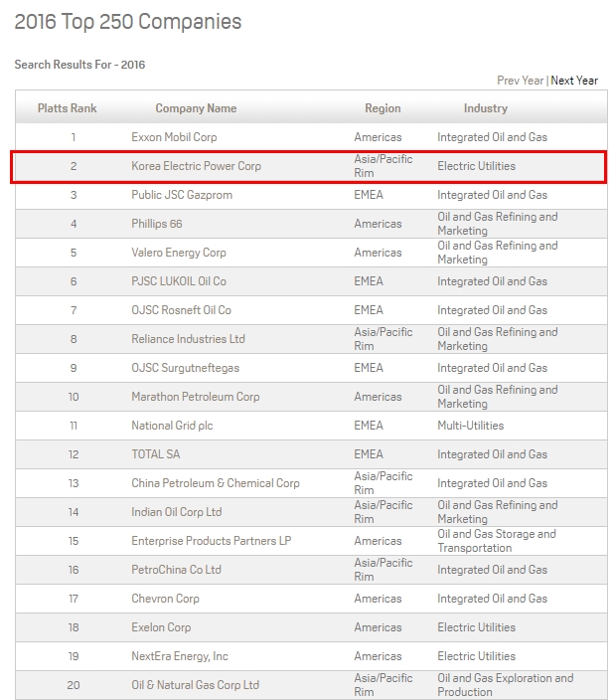
Task: Click Reliance Industries Ltd company name
Action: tap(188, 339)
